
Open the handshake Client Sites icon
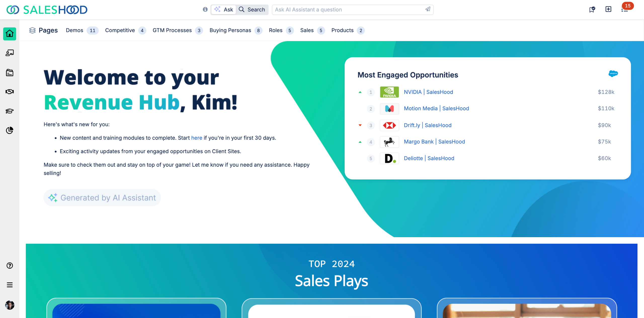[x=10, y=92]
